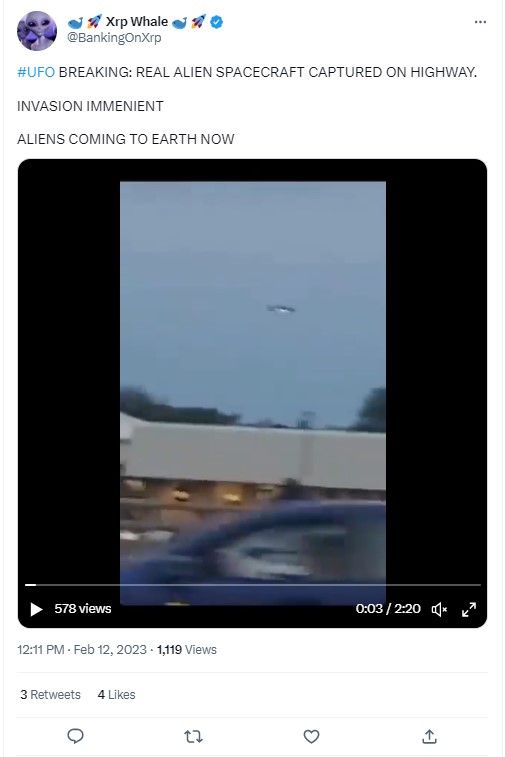Viewport: 505px width, 757px height.
Task: Open the Xrp Whale display name
Action: 137,22
